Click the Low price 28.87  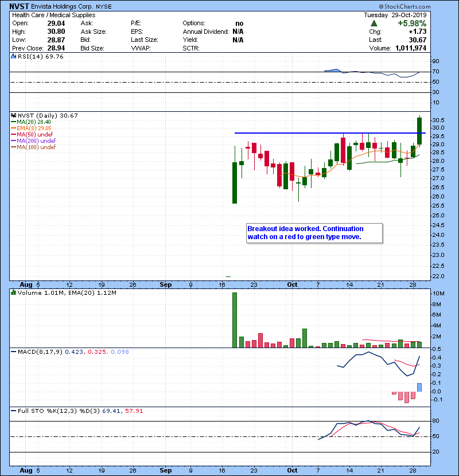tap(56, 40)
